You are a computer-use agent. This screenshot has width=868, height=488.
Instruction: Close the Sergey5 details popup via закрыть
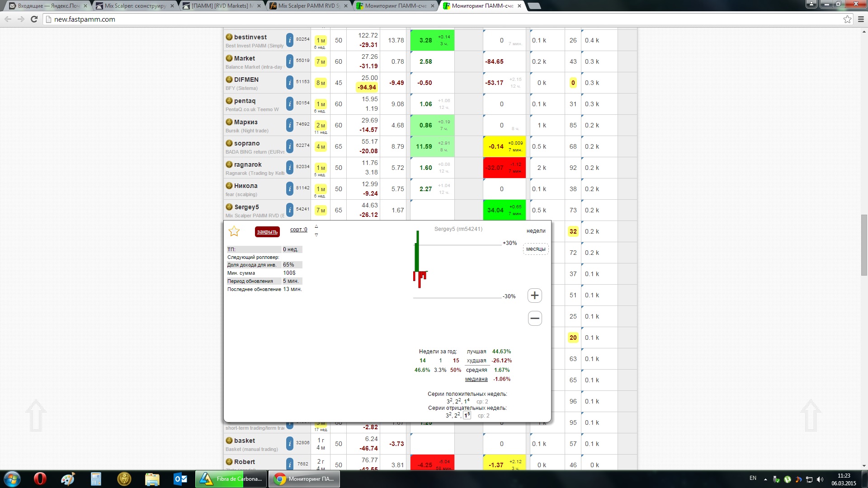point(267,232)
